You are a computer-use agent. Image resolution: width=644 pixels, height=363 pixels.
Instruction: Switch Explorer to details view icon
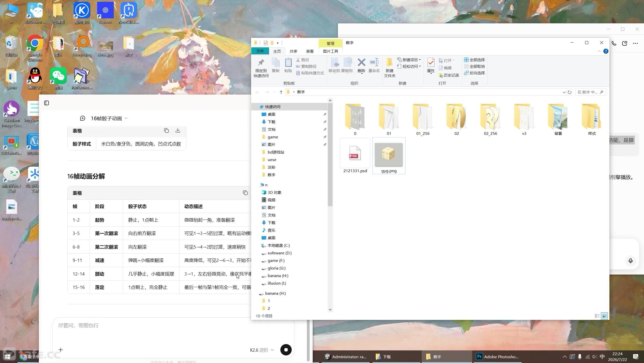597,316
